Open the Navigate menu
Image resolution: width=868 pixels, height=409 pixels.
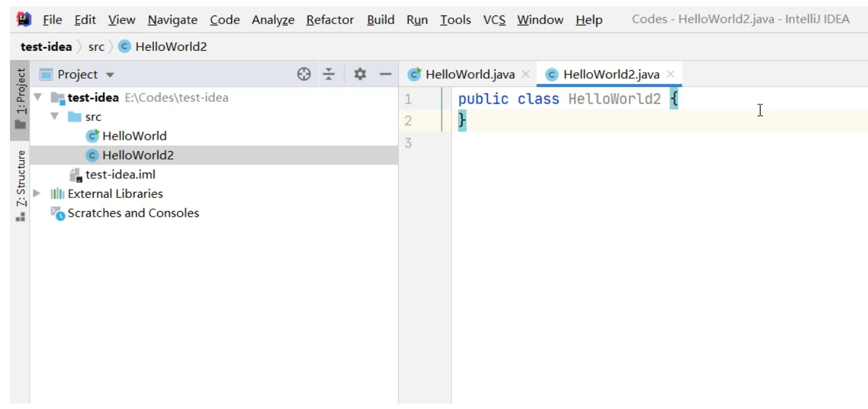173,20
